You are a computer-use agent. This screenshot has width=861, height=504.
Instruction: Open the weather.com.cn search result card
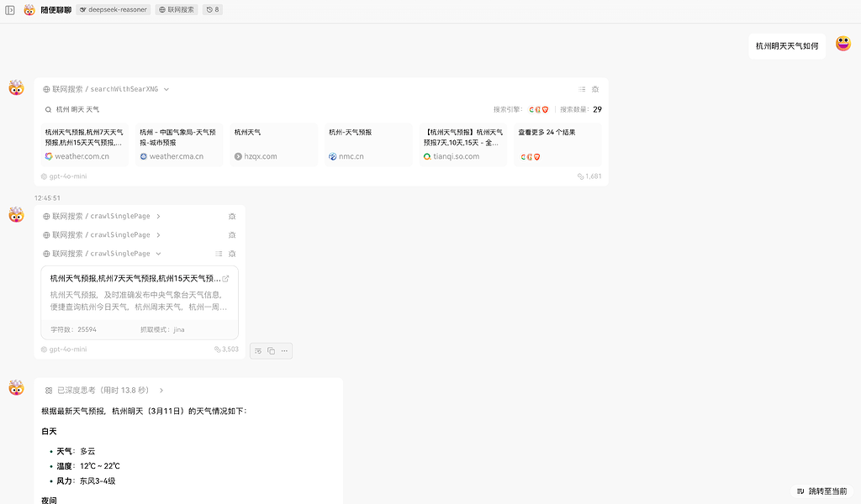click(x=84, y=144)
